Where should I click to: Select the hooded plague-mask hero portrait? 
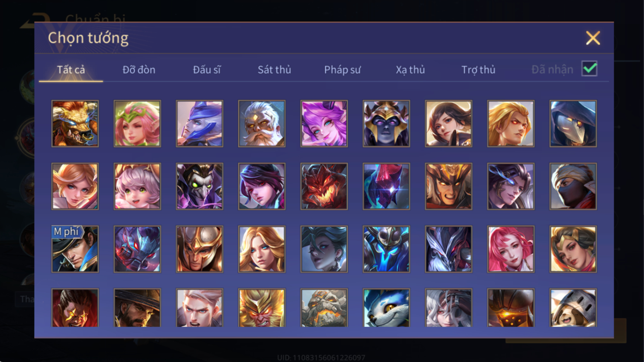click(x=573, y=124)
